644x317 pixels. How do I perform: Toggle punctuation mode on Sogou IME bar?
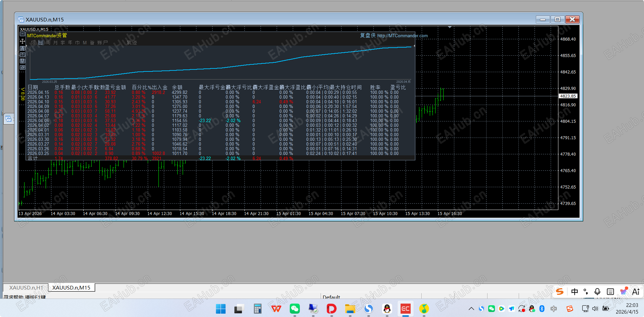point(586,292)
